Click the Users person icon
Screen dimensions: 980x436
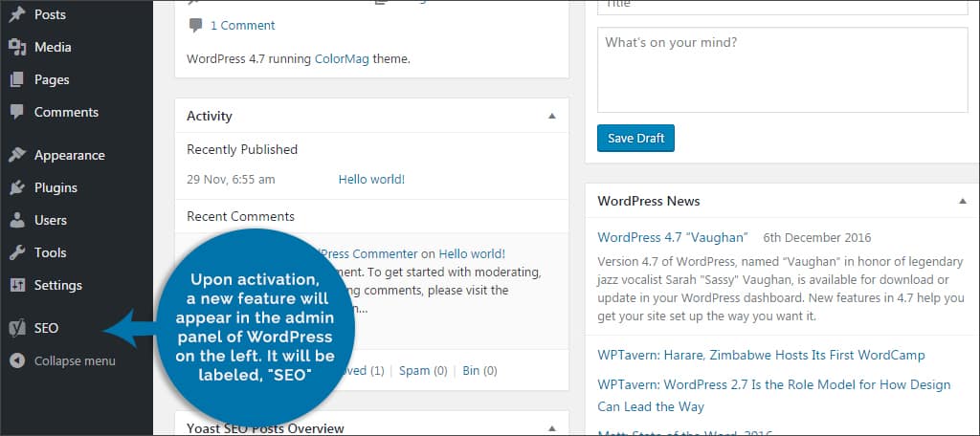[x=17, y=220]
